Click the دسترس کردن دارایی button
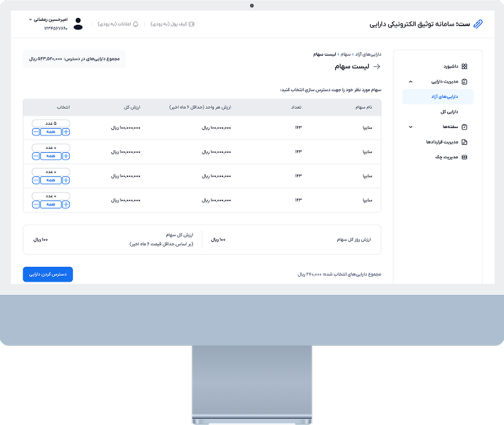 (48, 274)
